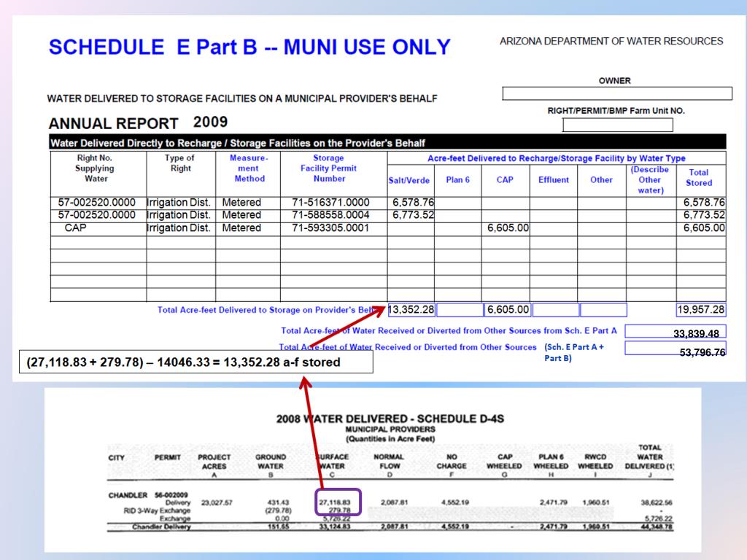Click the Part A + Part B field showing 53,796.76
This screenshot has height=560, width=747.
[x=676, y=349]
